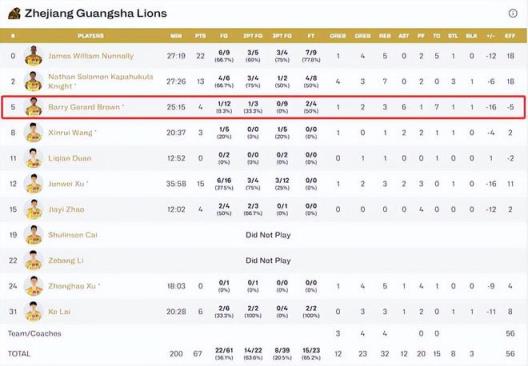Sort by the EFF column header
Viewport: 528px width, 366px height.
tap(510, 36)
